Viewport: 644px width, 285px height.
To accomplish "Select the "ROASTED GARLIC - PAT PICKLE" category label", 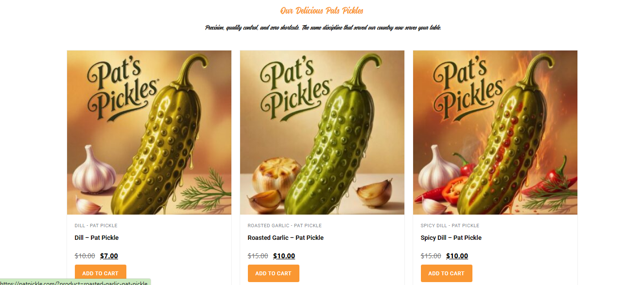I will (x=284, y=225).
